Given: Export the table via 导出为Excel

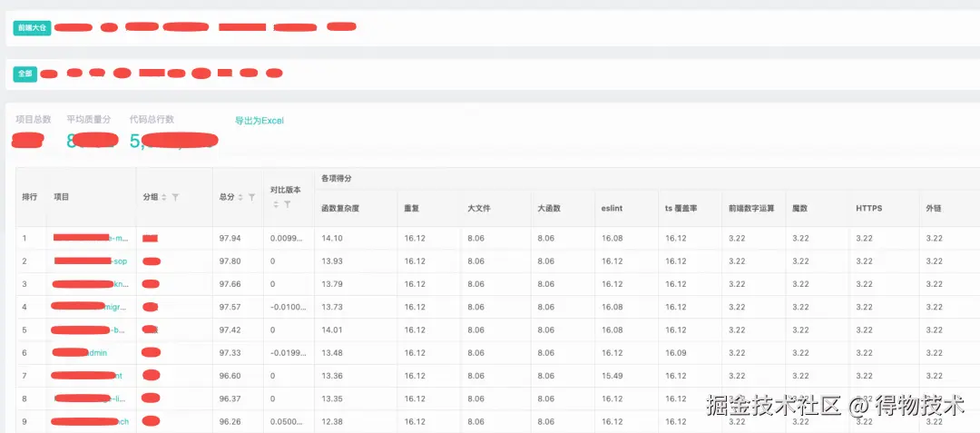Looking at the screenshot, I should click(260, 121).
